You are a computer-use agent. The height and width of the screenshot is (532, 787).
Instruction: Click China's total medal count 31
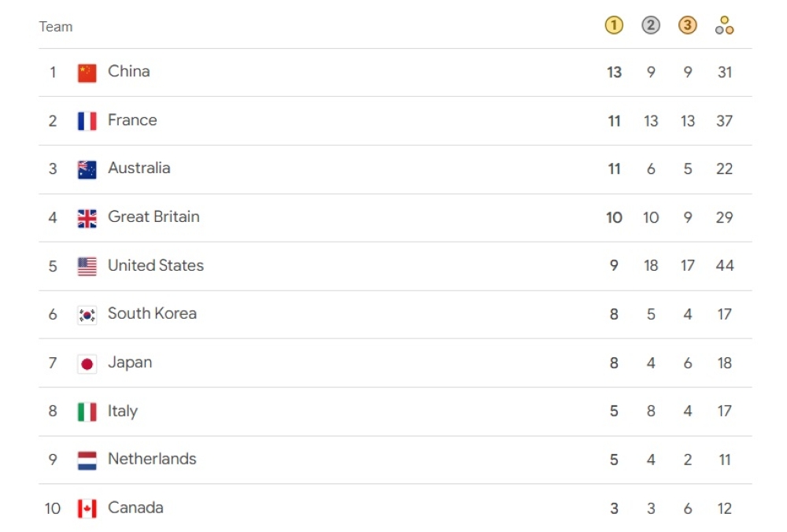tap(725, 72)
